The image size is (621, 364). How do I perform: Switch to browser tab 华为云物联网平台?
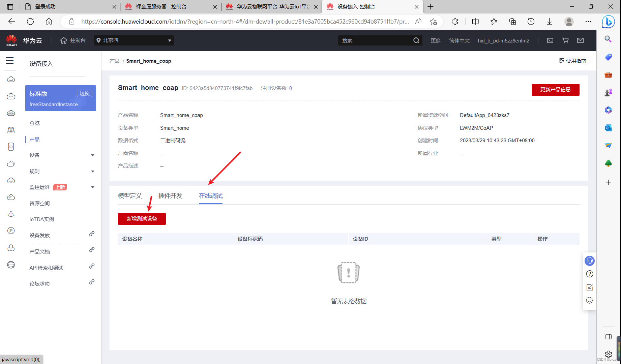271,7
